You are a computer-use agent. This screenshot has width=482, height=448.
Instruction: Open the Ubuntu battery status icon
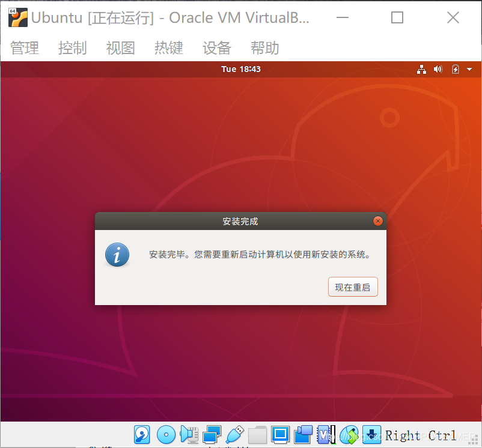456,70
